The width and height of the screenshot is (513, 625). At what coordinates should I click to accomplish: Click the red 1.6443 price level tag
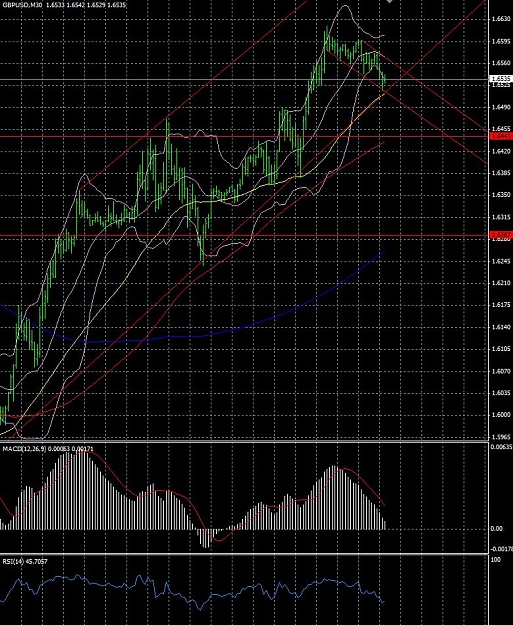[501, 136]
